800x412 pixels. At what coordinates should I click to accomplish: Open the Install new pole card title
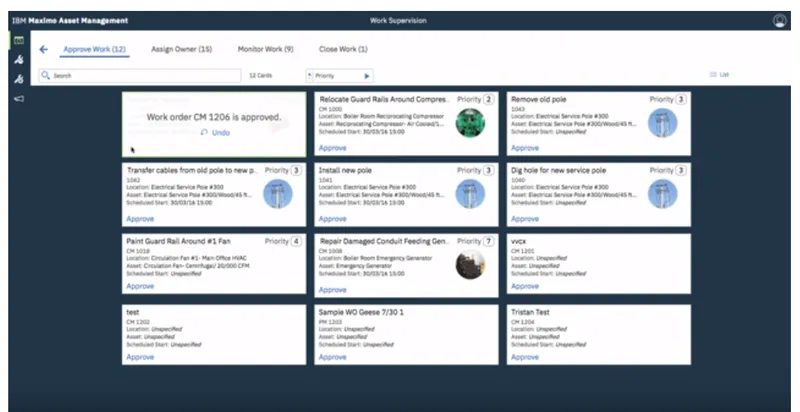[x=345, y=170]
